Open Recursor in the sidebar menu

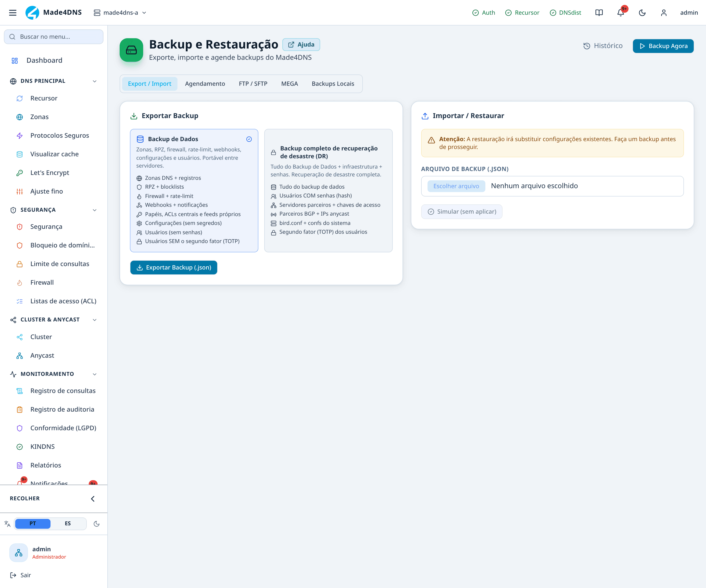pos(54,98)
